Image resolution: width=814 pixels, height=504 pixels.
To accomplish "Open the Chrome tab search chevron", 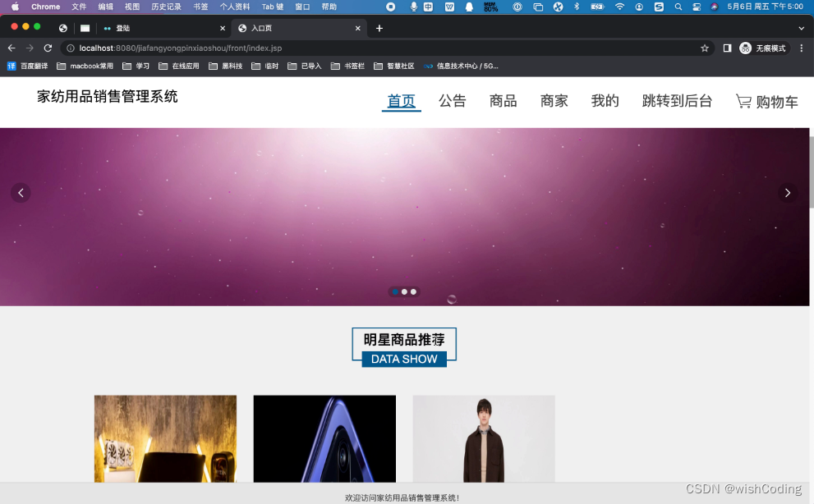I will 801,27.
